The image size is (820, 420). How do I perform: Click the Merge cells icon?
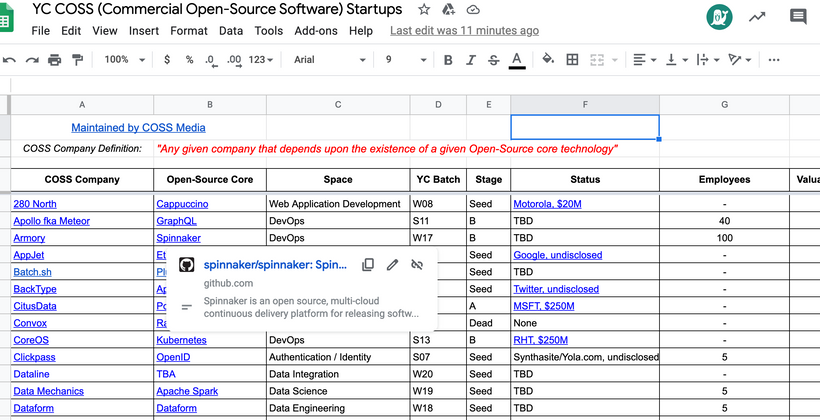tap(597, 60)
